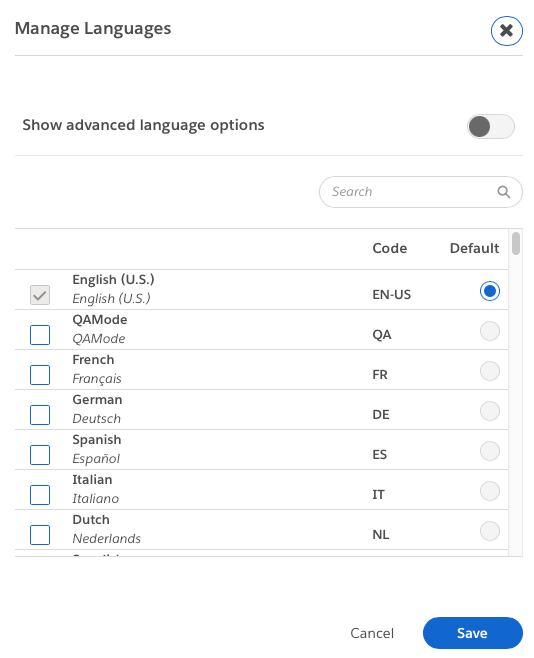The image size is (534, 658).
Task: Click the Code column header
Action: (389, 248)
